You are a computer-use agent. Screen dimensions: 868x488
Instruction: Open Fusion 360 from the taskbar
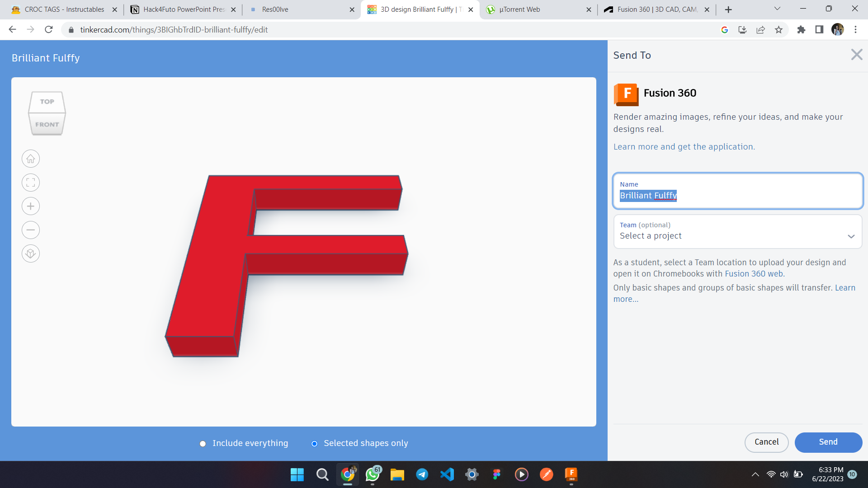[571, 474]
